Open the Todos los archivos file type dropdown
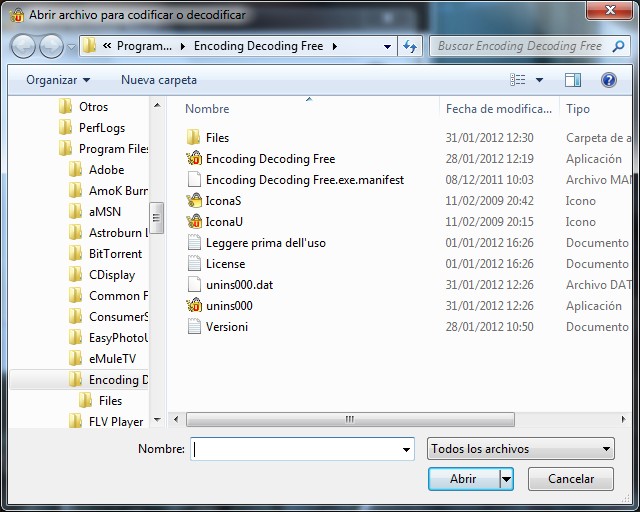This screenshot has width=640, height=512. (x=520, y=449)
